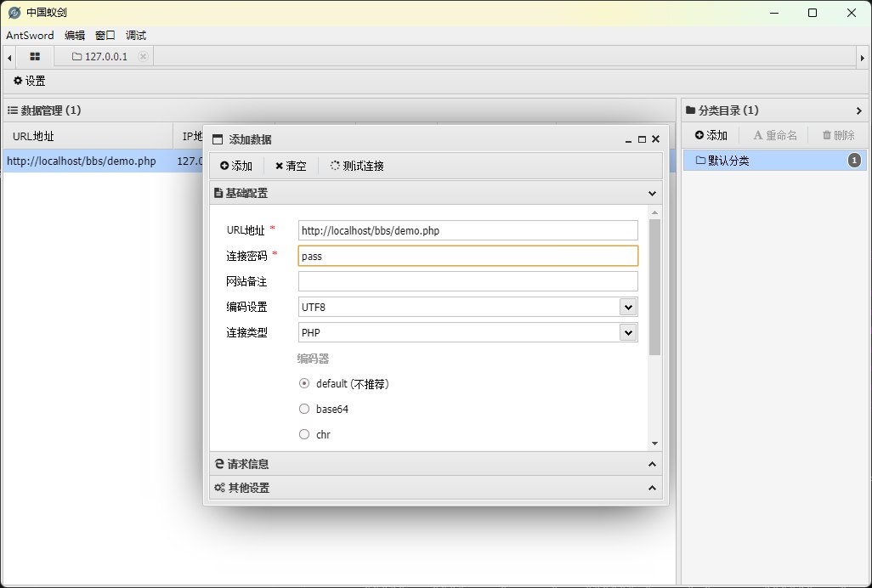Open the 编辑 menu
Image resolution: width=872 pixels, height=588 pixels.
click(x=75, y=36)
